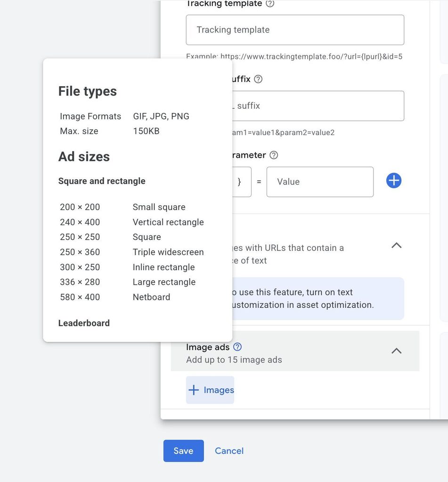Open the custom parameter help icon
Viewport: 448px width, 482px height.
coord(274,155)
